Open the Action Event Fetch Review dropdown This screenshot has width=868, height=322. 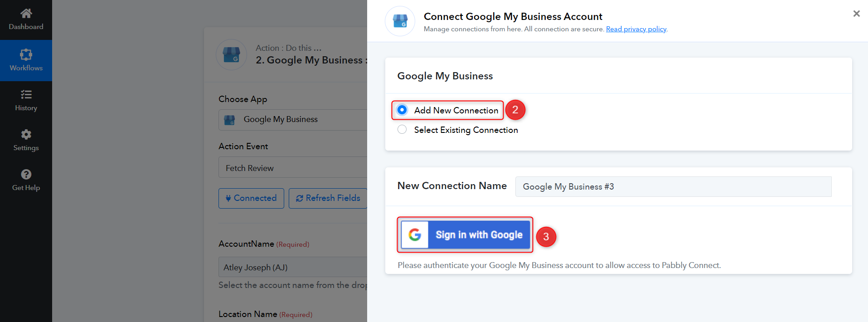point(293,168)
